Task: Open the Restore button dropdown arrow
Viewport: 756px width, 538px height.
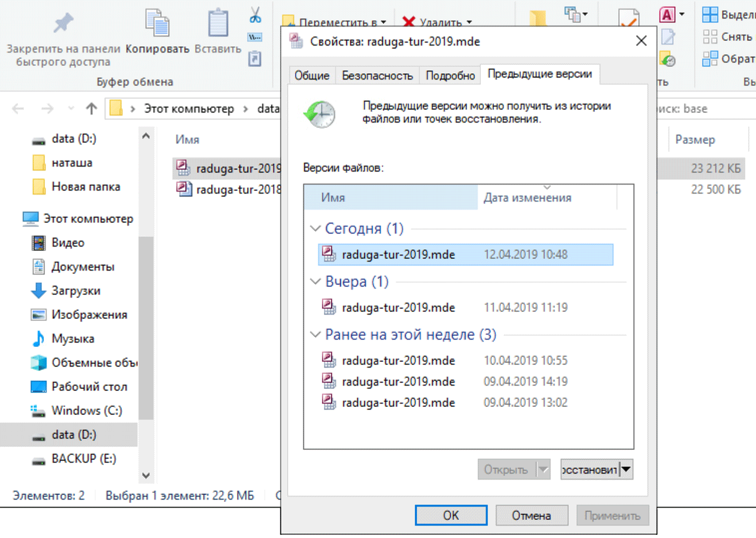Action: [626, 470]
